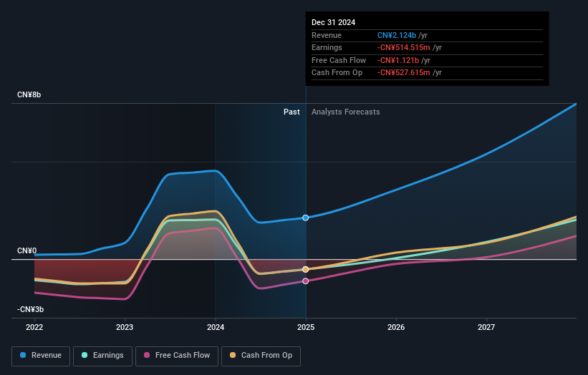
Task: Click the orange Cash From Op legend dot
Action: point(233,355)
